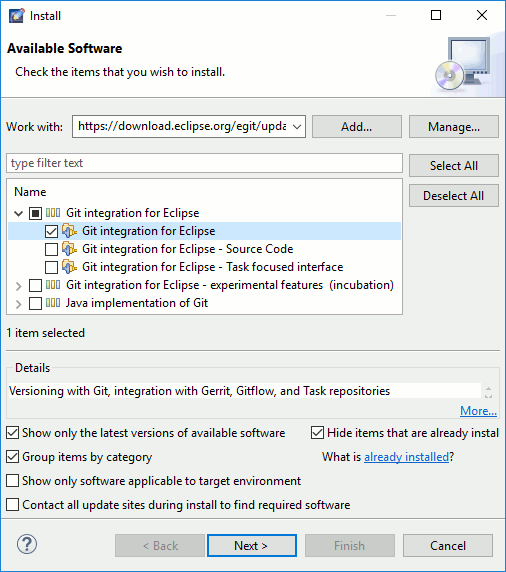506x572 pixels.
Task: Click the Source Code feature icon
Action: [69, 249]
